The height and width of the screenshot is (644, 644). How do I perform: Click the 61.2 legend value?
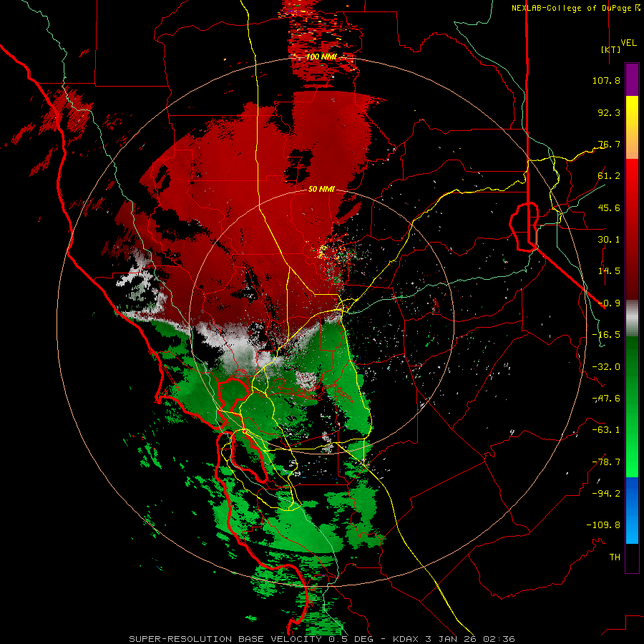(x=609, y=176)
